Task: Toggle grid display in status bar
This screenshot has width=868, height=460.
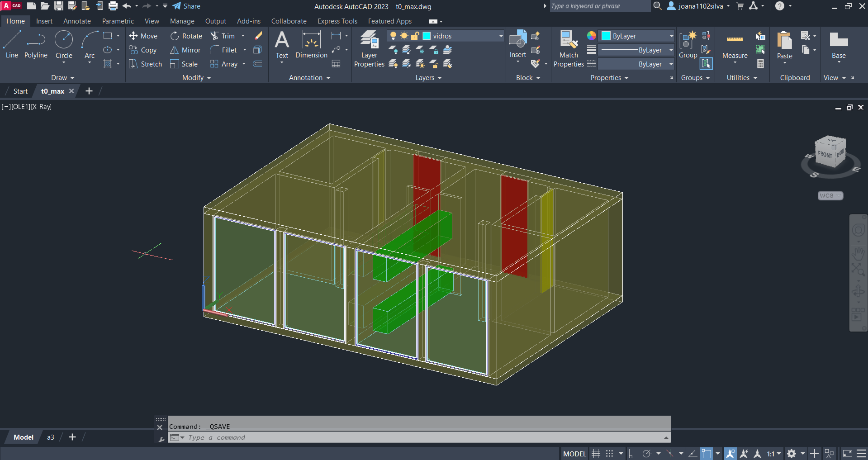Action: tap(596, 454)
